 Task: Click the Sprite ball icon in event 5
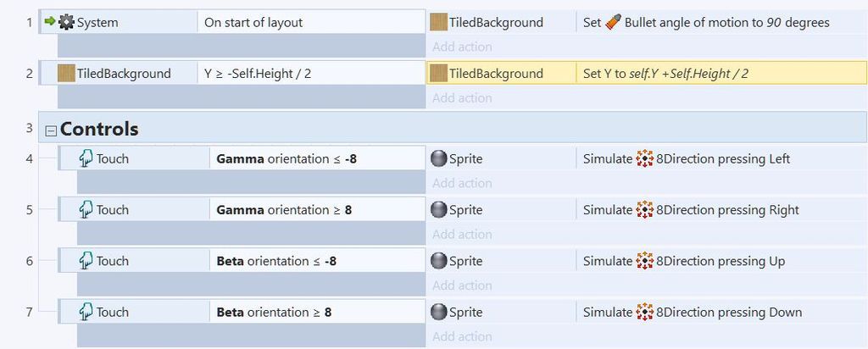pyautogui.click(x=438, y=210)
